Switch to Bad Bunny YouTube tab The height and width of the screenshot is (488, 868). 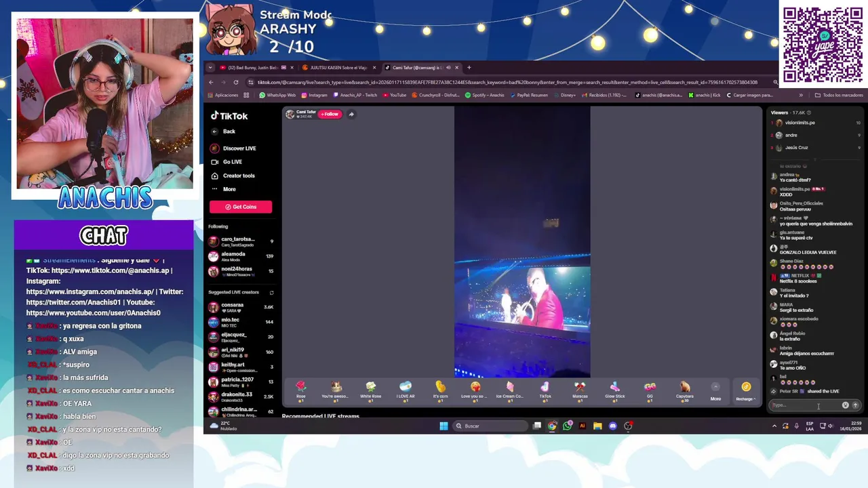click(x=252, y=68)
